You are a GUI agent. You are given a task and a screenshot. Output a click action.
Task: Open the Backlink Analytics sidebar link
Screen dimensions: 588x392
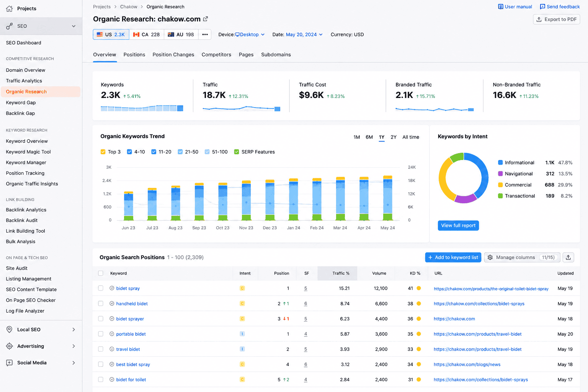(26, 210)
